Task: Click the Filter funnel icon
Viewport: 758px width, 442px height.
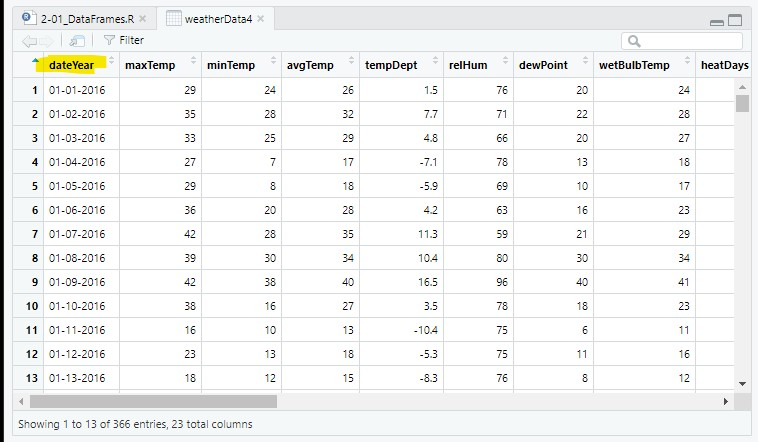Action: pos(109,40)
